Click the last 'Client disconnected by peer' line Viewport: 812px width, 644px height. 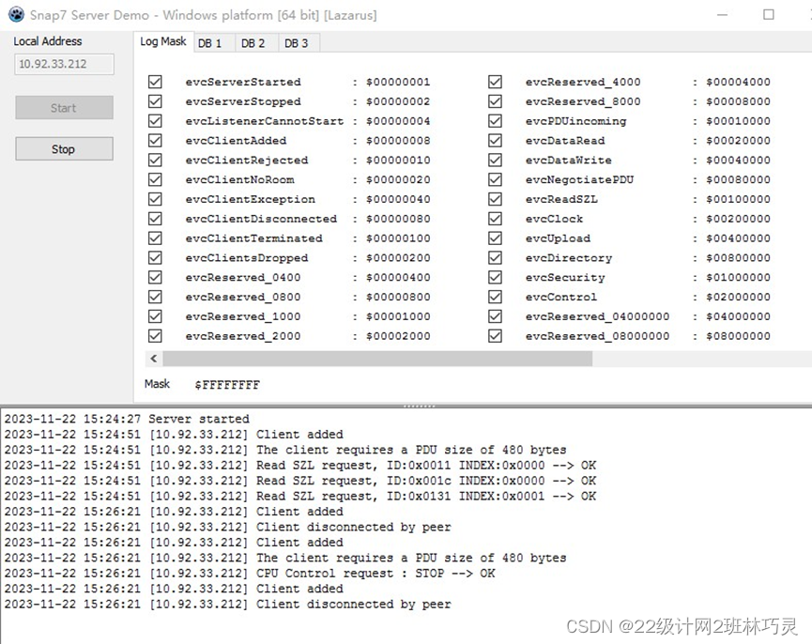228,605
